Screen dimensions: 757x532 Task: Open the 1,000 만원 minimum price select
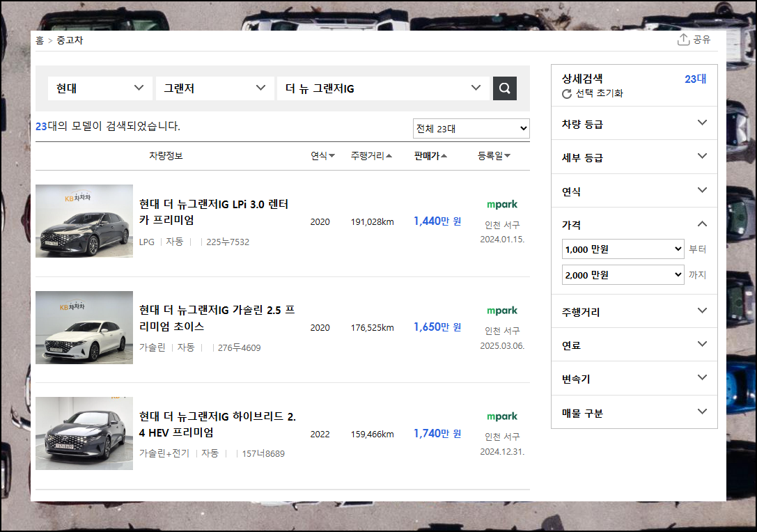[x=623, y=249]
